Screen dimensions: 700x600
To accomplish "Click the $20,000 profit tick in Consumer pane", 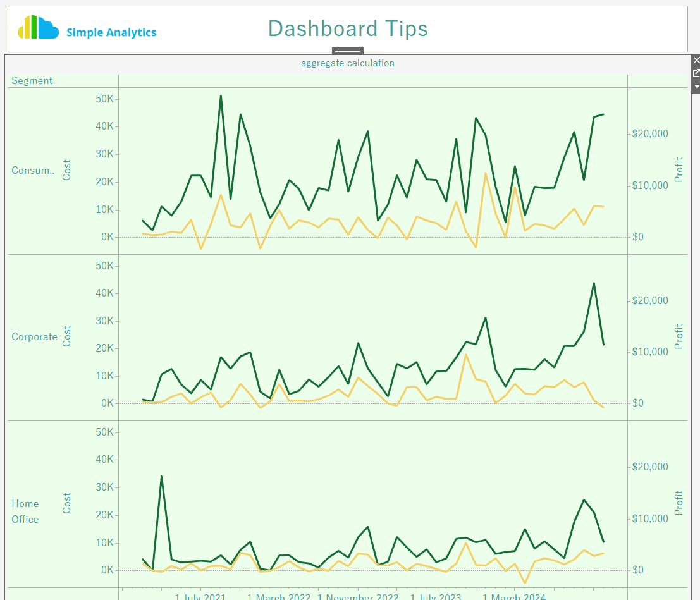I will pyautogui.click(x=650, y=133).
